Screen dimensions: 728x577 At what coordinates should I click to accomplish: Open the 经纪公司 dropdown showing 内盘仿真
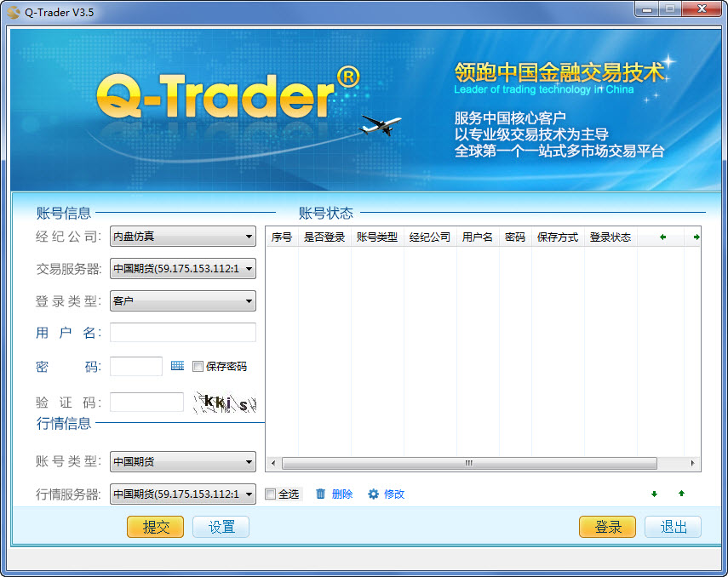(x=183, y=237)
